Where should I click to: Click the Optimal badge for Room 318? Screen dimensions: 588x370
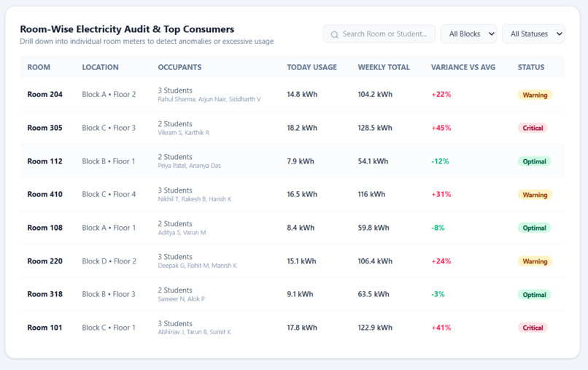pos(534,295)
